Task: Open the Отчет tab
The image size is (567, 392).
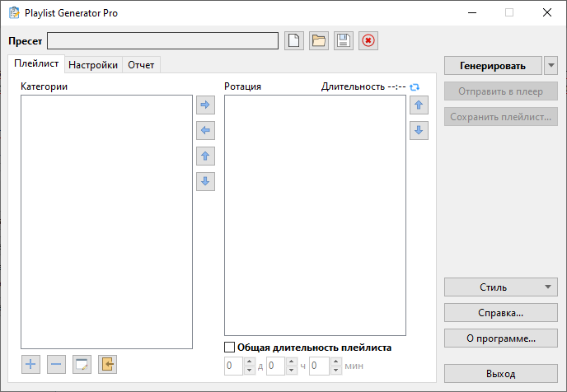Action: (141, 65)
